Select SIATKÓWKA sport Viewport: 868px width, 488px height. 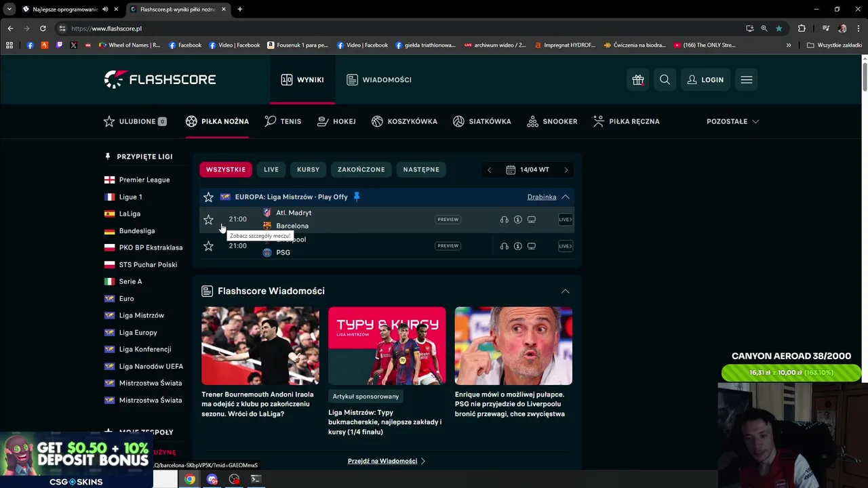tap(482, 121)
